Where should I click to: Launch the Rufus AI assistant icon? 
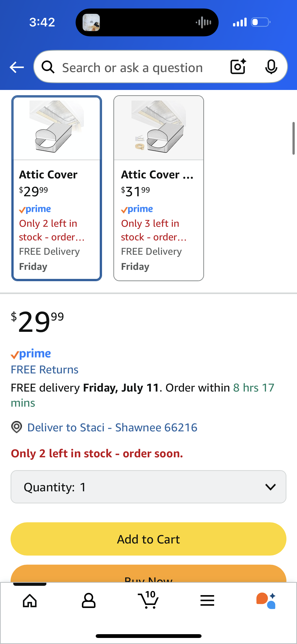click(x=266, y=601)
